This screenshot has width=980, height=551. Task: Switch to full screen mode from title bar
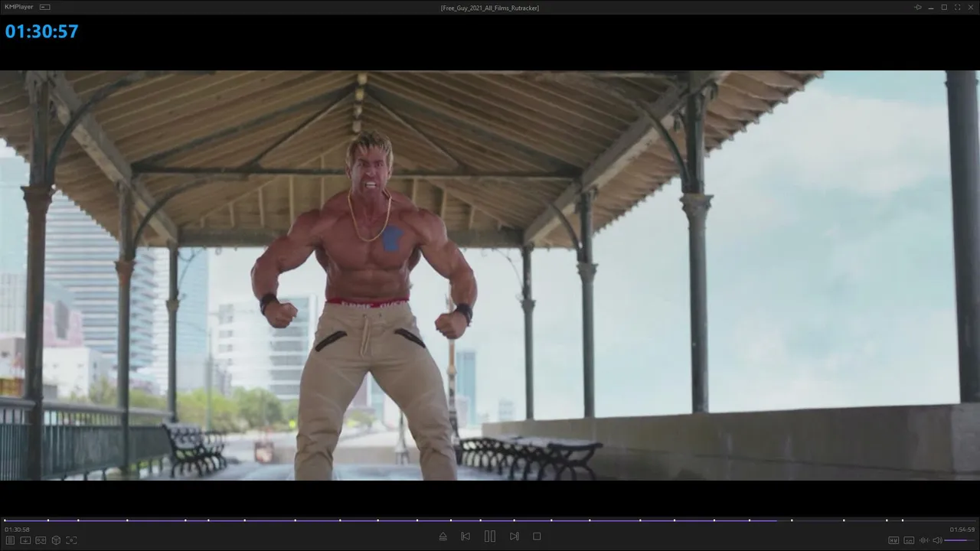(x=957, y=7)
